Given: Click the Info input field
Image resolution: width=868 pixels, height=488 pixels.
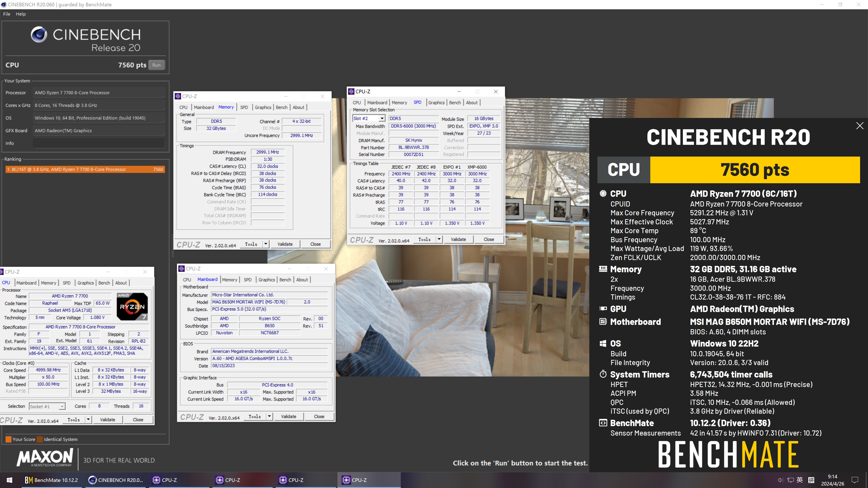Looking at the screenshot, I should pos(99,143).
